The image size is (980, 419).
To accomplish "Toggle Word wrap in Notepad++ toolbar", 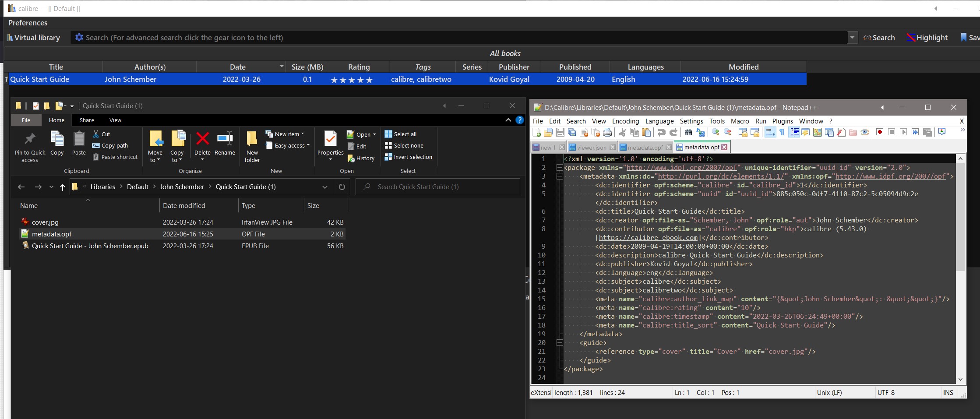I will click(770, 132).
